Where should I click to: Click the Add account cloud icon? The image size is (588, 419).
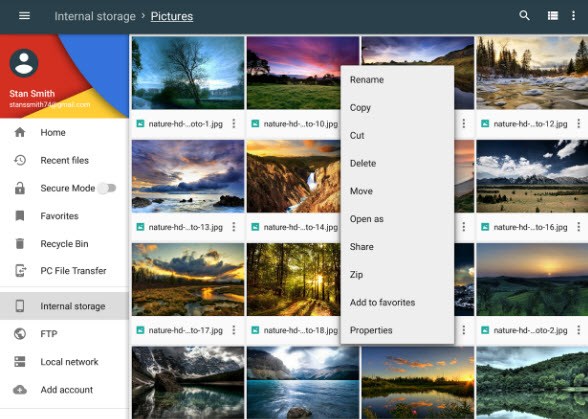(20, 390)
